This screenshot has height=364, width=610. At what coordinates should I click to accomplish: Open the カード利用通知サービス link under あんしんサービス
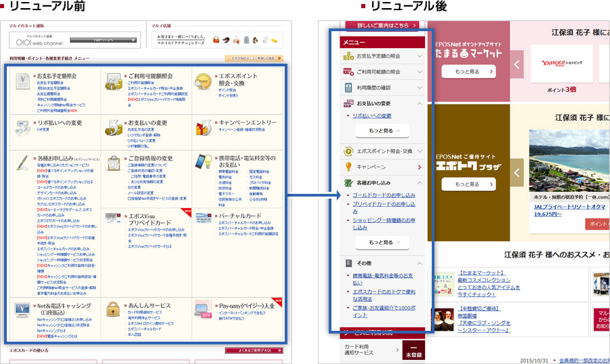click(145, 312)
